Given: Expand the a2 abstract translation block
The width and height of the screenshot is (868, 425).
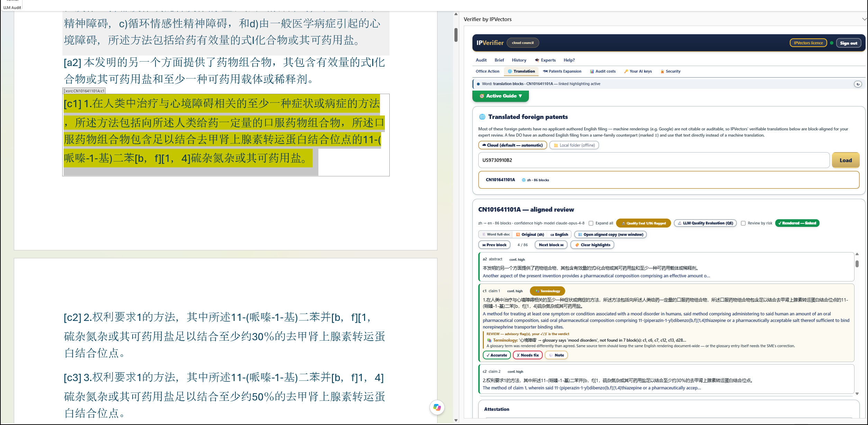Looking at the screenshot, I should (666, 267).
